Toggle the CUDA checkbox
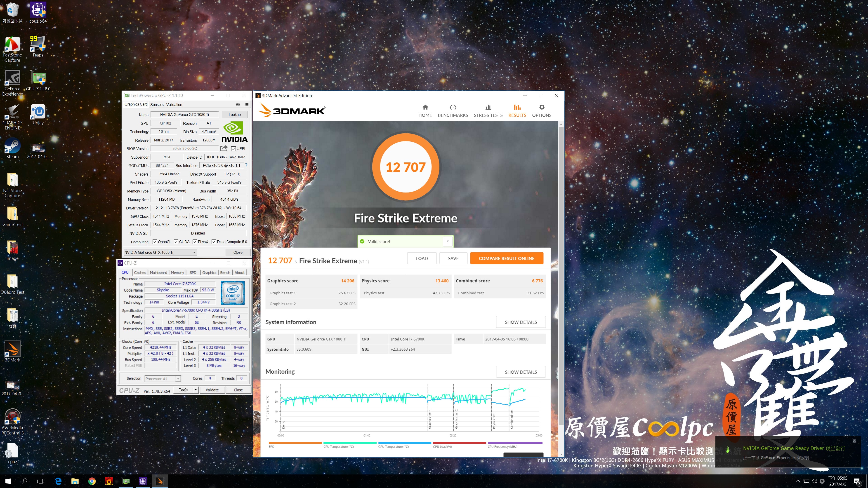Image resolution: width=868 pixels, height=488 pixels. (x=176, y=242)
